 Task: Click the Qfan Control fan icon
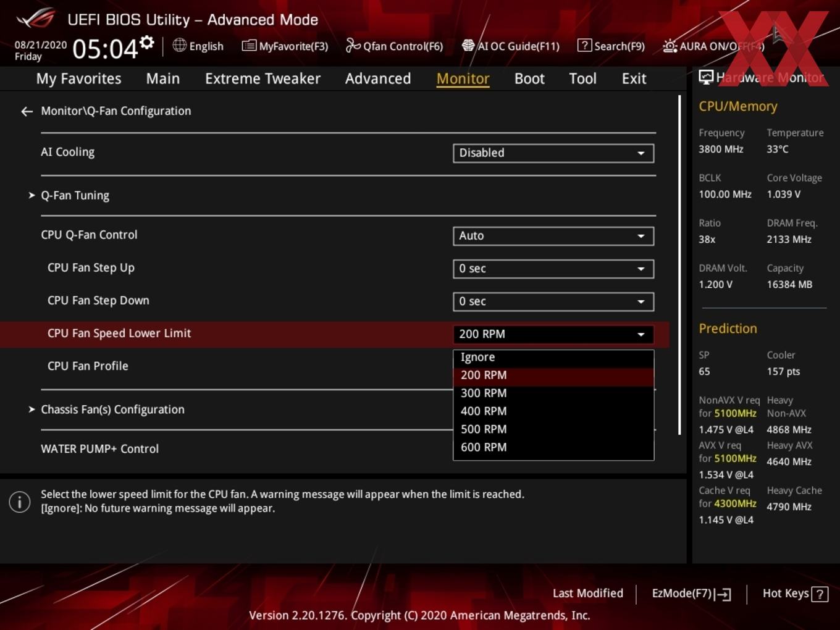coord(353,45)
